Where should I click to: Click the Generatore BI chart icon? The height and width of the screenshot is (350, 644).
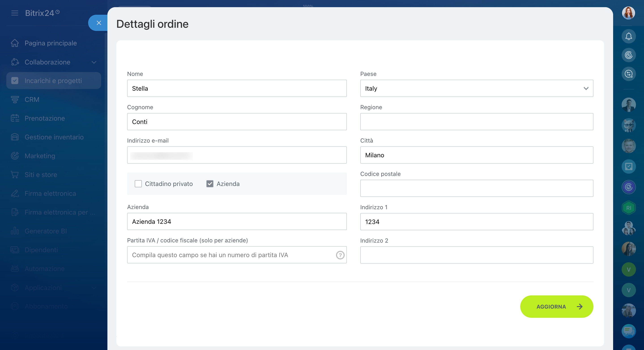(x=15, y=231)
